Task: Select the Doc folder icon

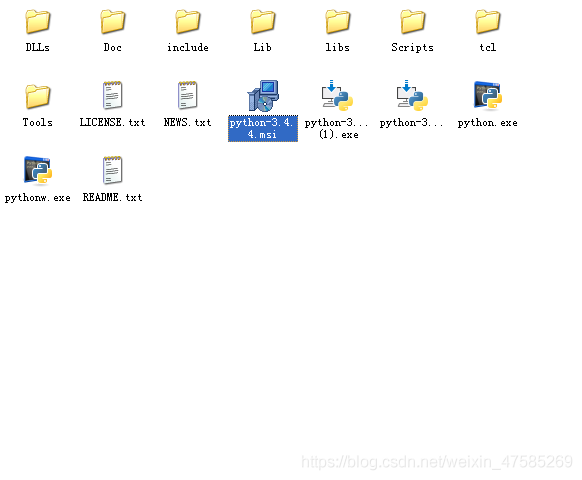Action: [x=112, y=21]
